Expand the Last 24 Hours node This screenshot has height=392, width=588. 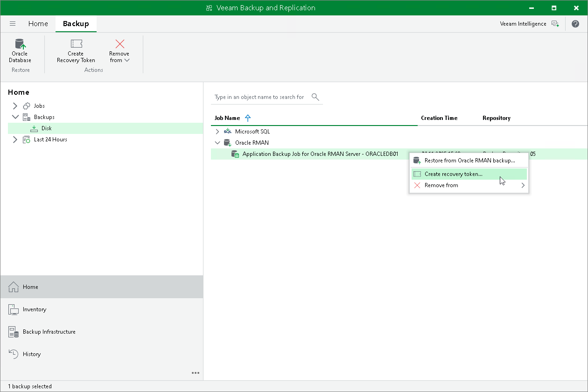15,140
